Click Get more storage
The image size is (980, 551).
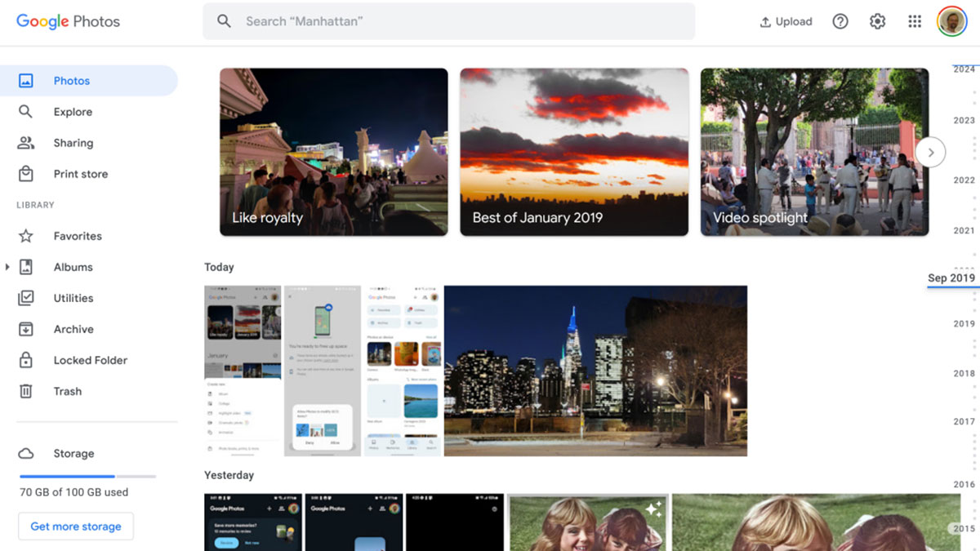click(x=75, y=526)
